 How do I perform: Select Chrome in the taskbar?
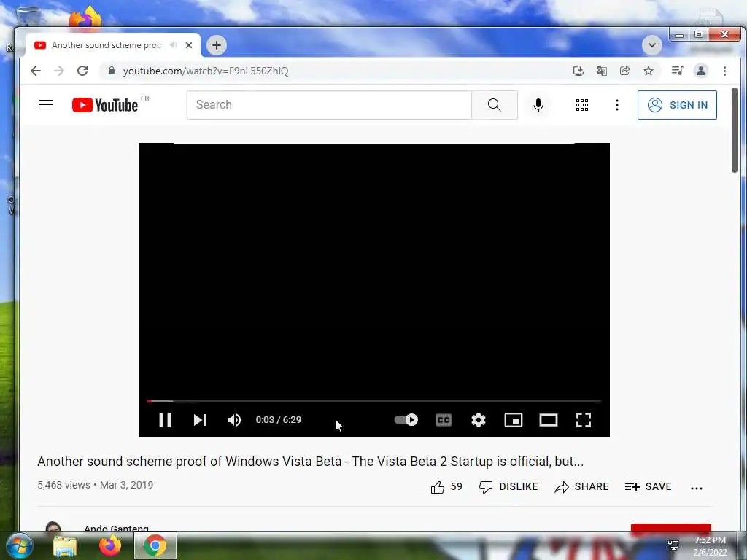[x=155, y=545]
